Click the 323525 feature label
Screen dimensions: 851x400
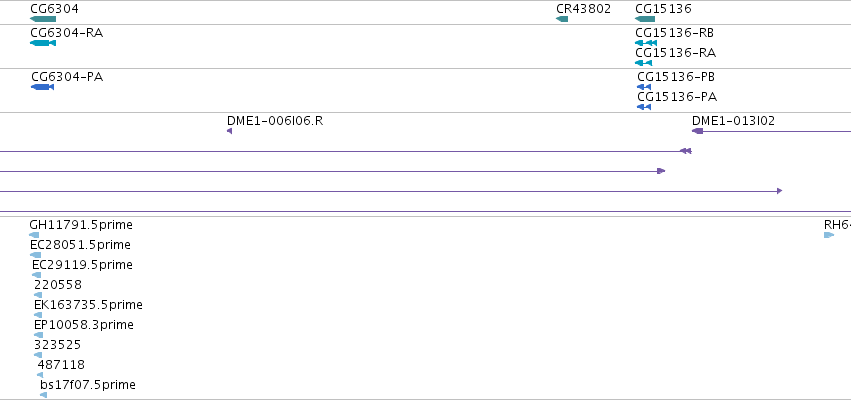coord(58,345)
